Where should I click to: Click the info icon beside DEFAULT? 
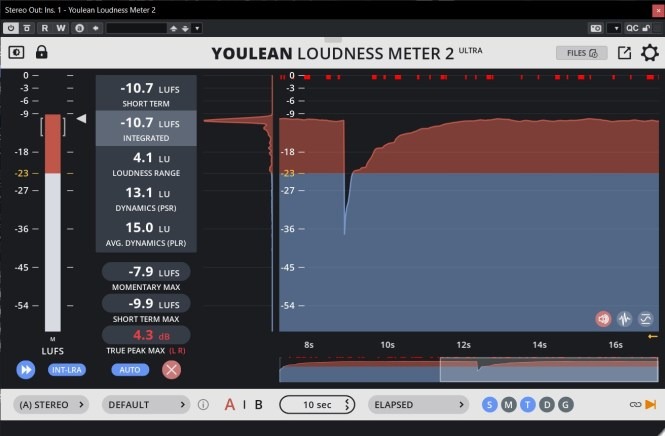(203, 405)
